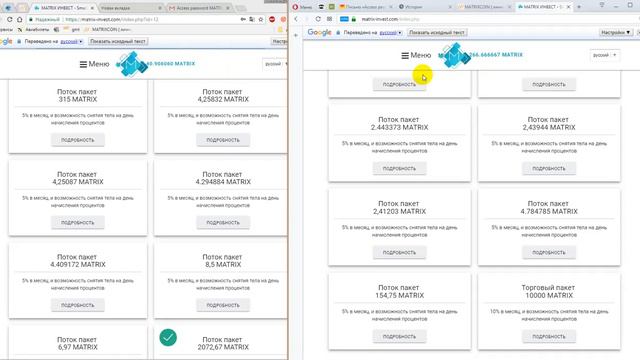Open the red ad-blocker extension icon in Chrome
The image size is (640, 360).
pos(272,19)
